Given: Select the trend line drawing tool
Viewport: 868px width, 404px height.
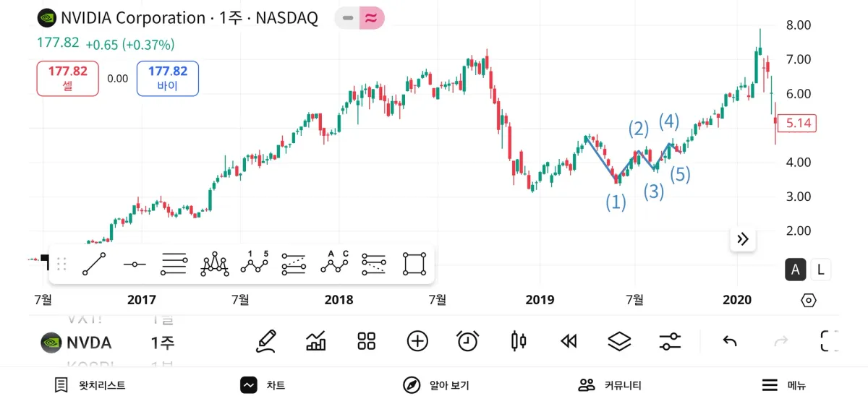Looking at the screenshot, I should [94, 265].
